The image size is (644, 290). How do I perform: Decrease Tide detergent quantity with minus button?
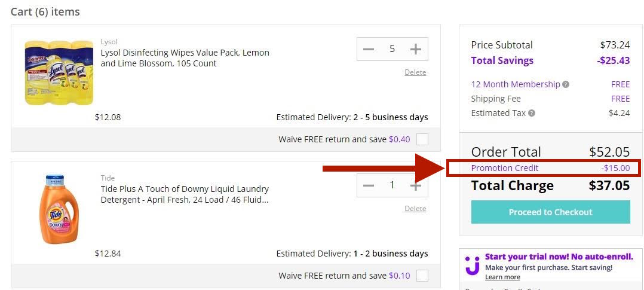(369, 185)
